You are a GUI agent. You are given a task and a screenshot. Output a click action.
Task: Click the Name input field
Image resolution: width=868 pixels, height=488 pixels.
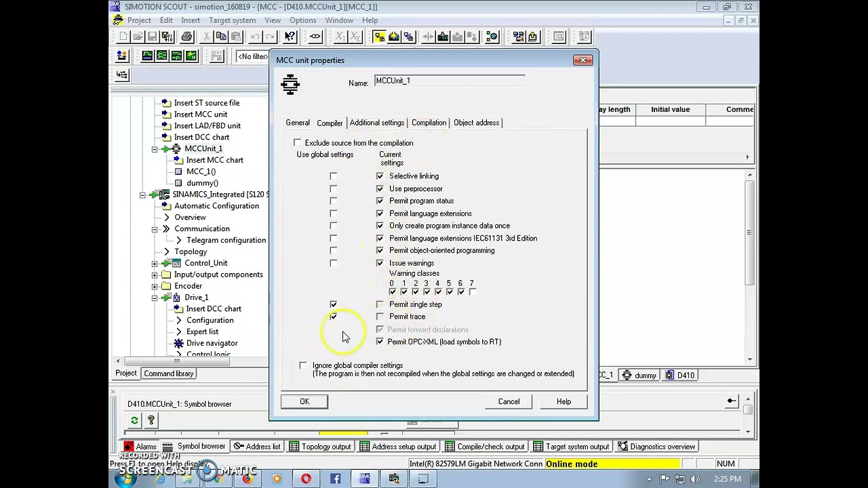click(x=450, y=81)
